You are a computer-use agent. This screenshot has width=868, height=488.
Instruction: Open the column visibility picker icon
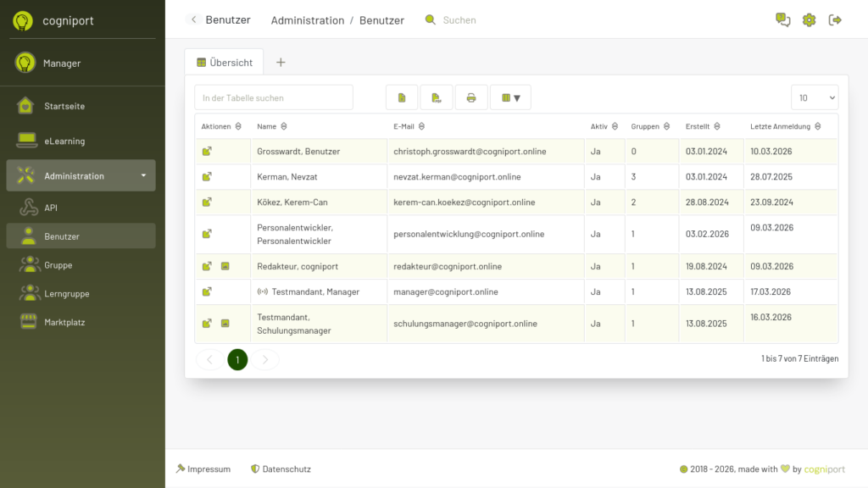click(506, 97)
